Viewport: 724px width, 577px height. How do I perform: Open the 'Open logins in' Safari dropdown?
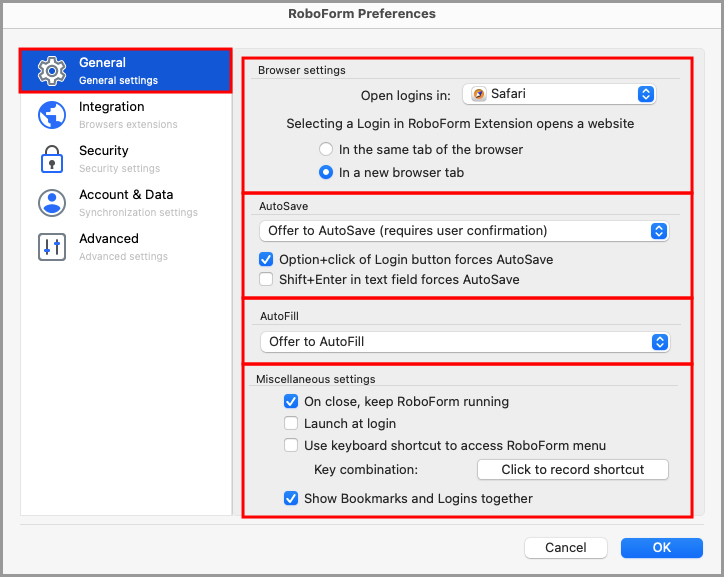pos(559,94)
